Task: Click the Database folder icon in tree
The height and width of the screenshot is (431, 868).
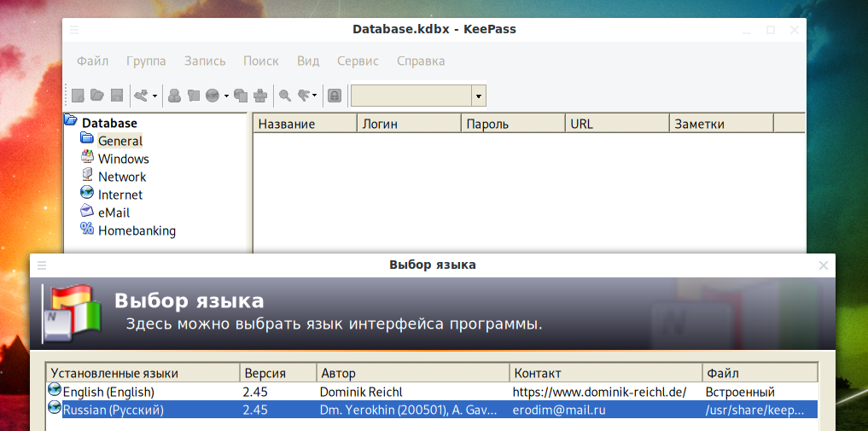Action: pyautogui.click(x=70, y=119)
